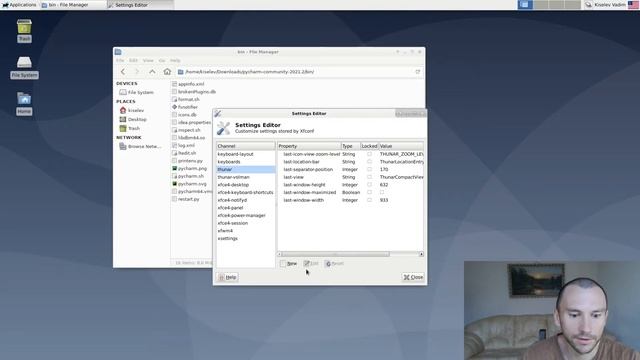Switch to Settings Editor taskbar button
Viewport: 640px width, 360px height.
140,5
